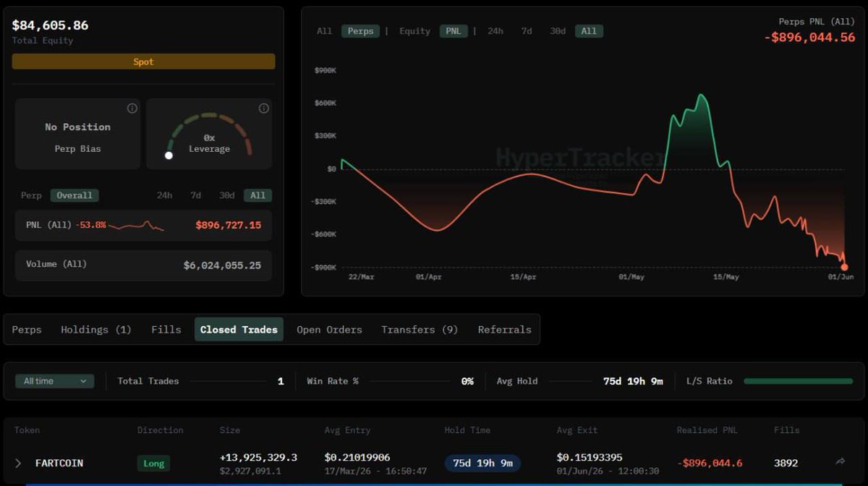Image resolution: width=868 pixels, height=486 pixels.
Task: Click the Hold Time column header
Action: [467, 430]
